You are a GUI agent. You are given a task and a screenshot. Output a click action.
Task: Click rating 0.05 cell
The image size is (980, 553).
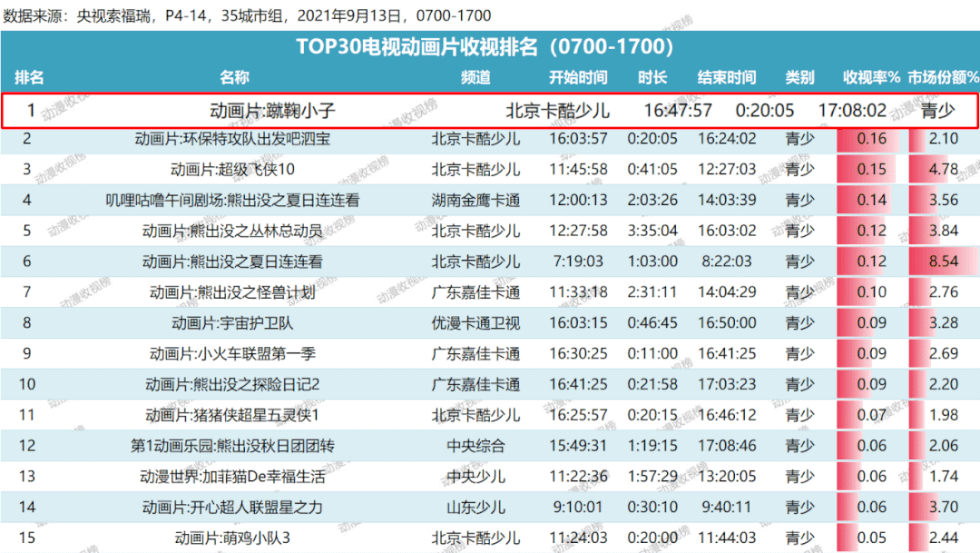[871, 538]
